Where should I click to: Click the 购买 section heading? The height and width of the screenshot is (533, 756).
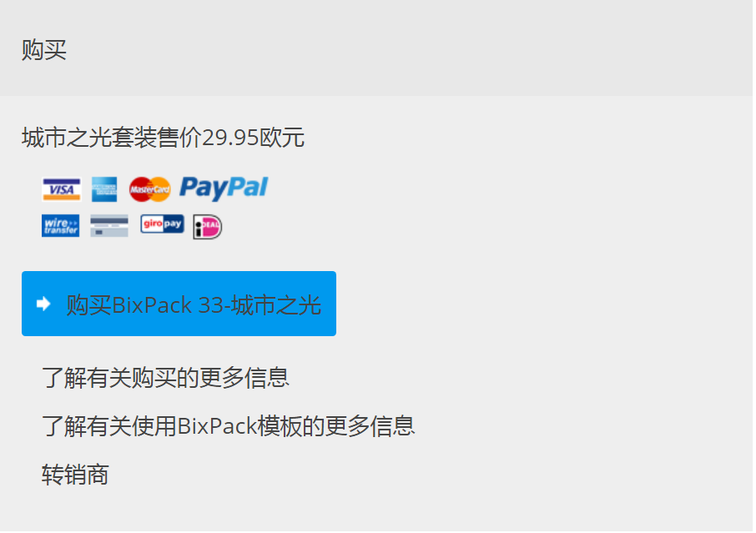44,50
